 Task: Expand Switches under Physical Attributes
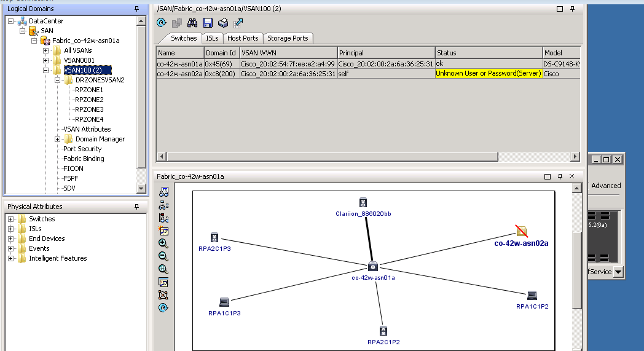point(11,219)
